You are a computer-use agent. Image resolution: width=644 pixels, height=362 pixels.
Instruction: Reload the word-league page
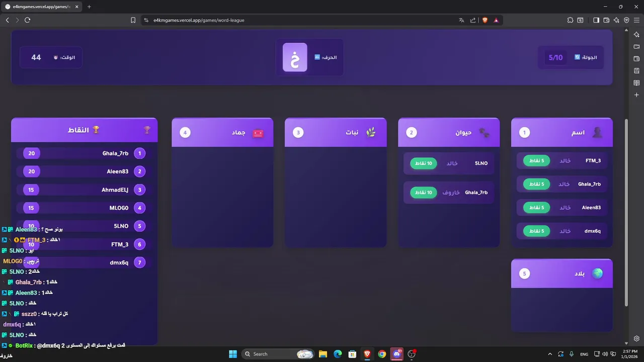click(x=27, y=20)
